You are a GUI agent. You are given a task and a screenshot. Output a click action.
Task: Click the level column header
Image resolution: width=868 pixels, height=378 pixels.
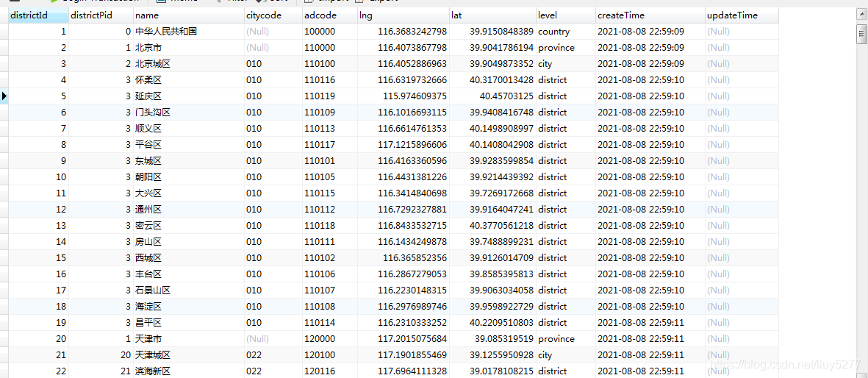pos(566,15)
